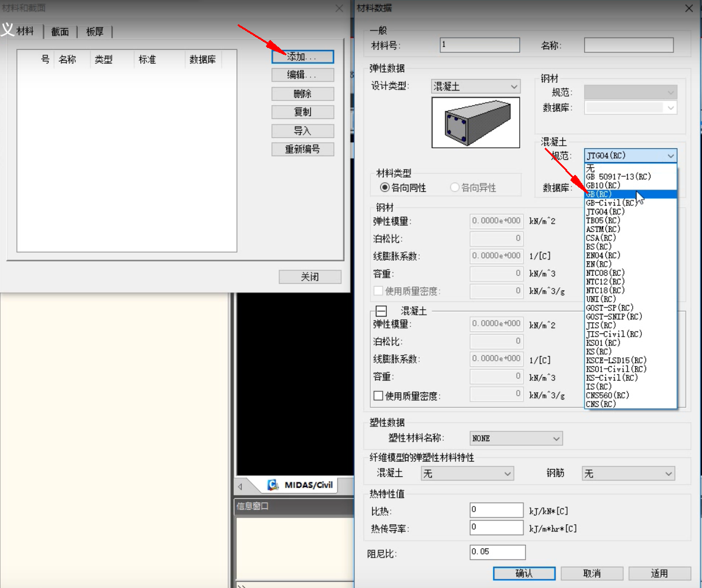
Task: Open fiber model 混凝土 dropdown
Action: click(x=468, y=473)
